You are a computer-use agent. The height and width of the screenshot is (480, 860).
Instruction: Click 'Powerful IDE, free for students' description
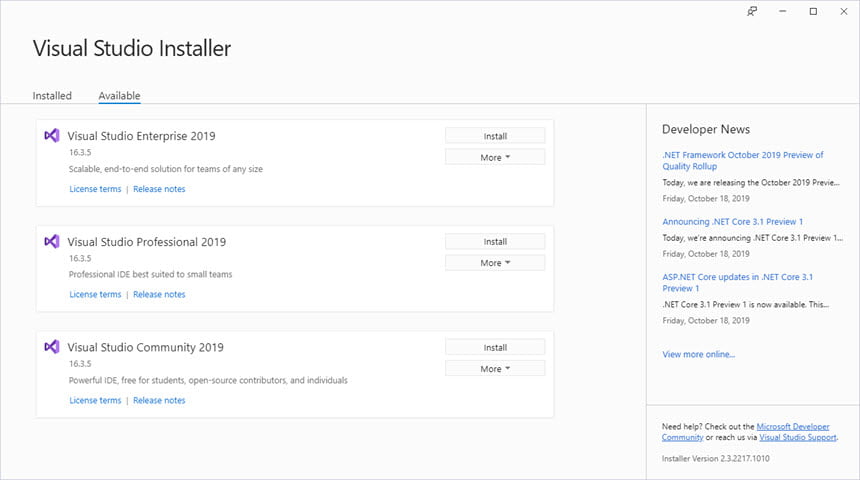(x=208, y=380)
